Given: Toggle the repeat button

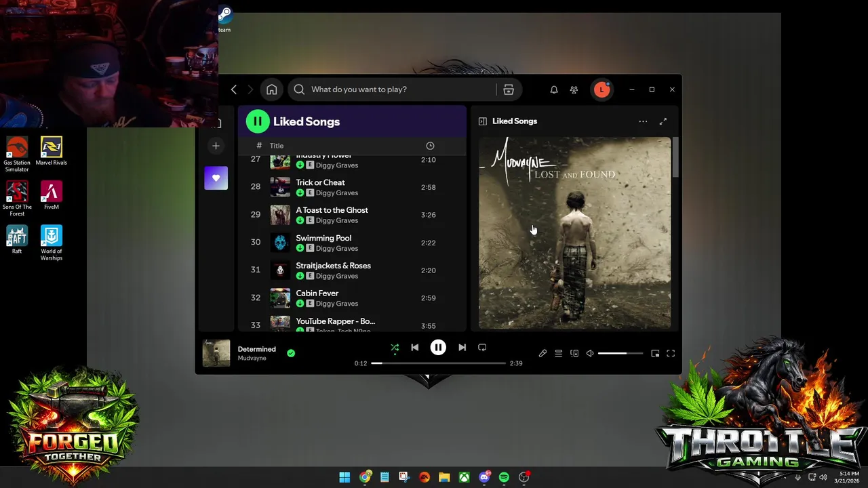Looking at the screenshot, I should tap(482, 348).
